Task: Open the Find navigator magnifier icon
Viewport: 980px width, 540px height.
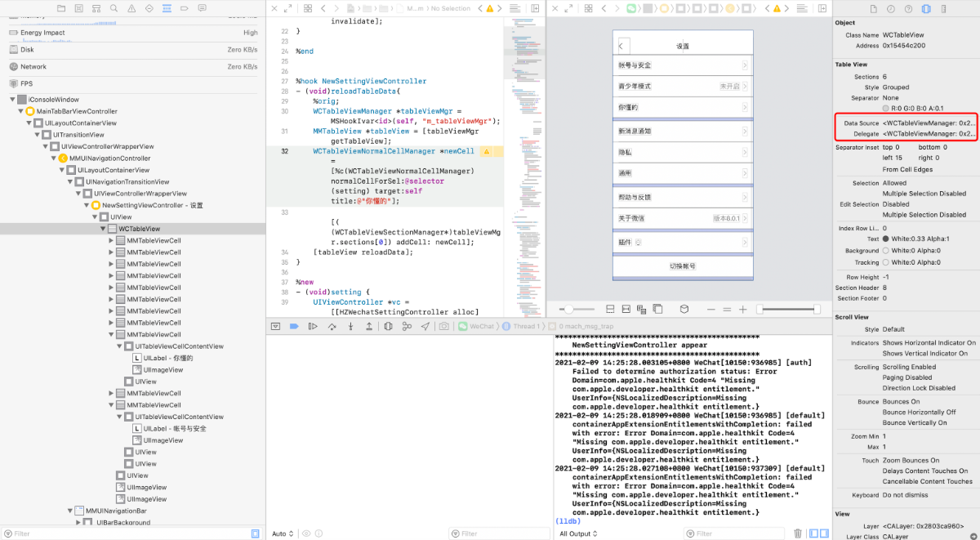Action: tap(114, 8)
